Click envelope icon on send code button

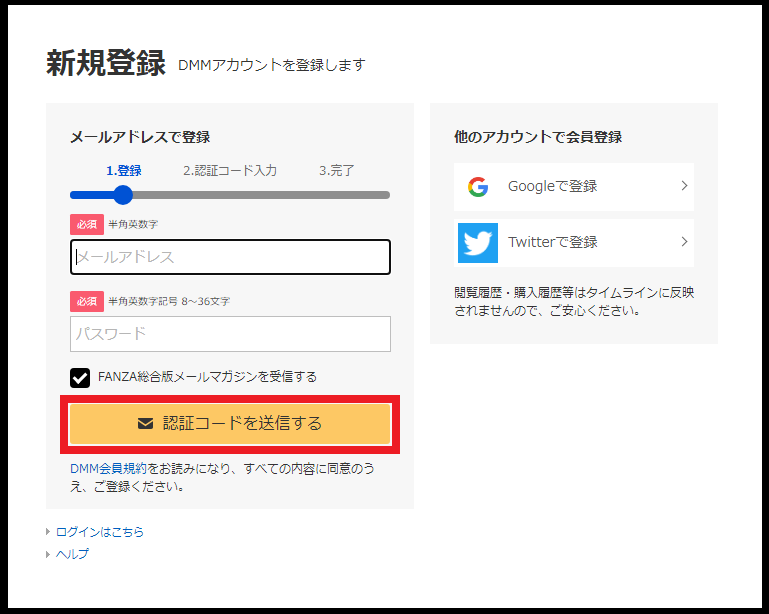145,424
